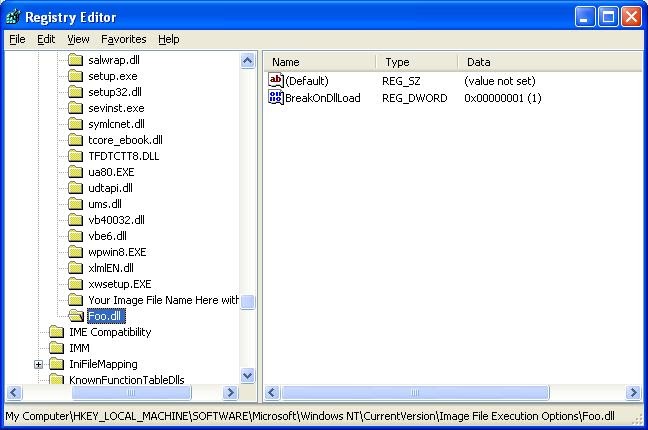Click the tree pane scroll right arrow

(231, 392)
